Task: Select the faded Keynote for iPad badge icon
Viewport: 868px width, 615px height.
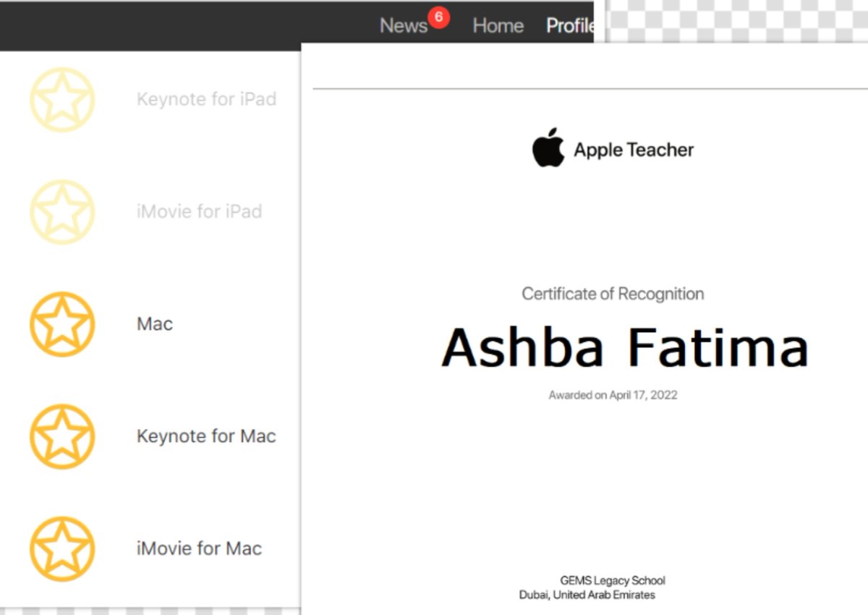Action: [62, 100]
